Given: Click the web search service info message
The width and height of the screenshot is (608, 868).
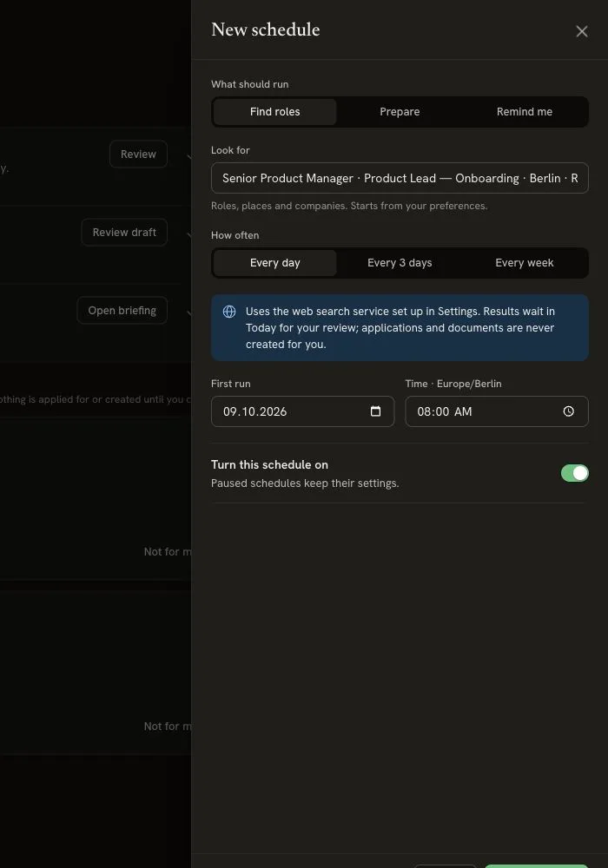Looking at the screenshot, I should point(400,328).
